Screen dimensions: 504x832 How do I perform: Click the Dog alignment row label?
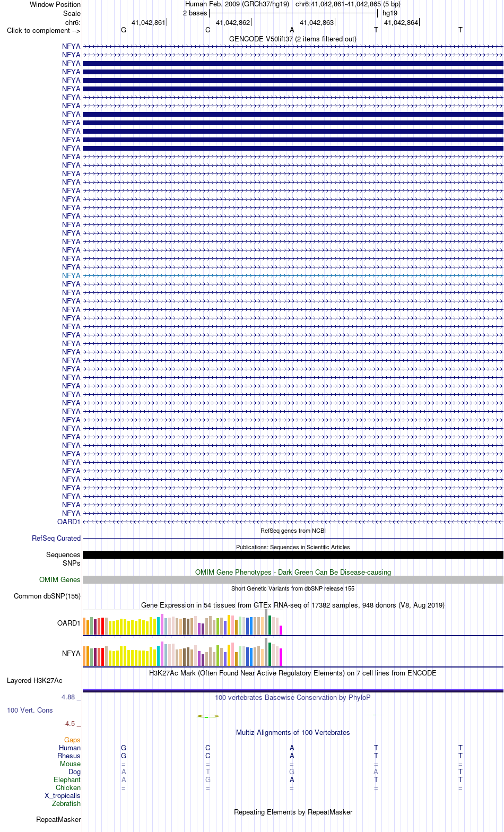pyautogui.click(x=74, y=772)
